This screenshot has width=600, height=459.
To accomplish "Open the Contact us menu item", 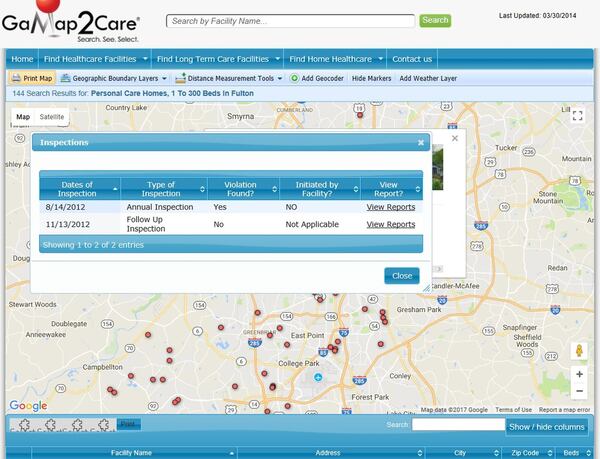I will 412,59.
